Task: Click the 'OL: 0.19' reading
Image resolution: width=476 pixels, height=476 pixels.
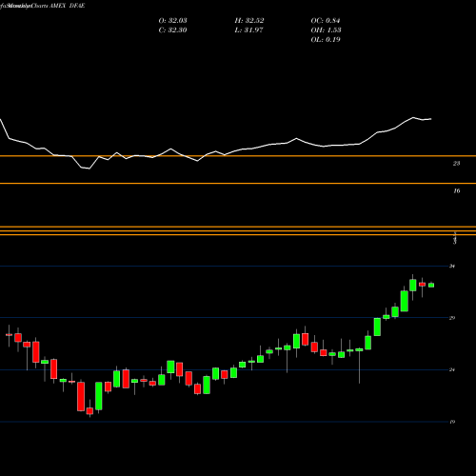Action: 326,40
